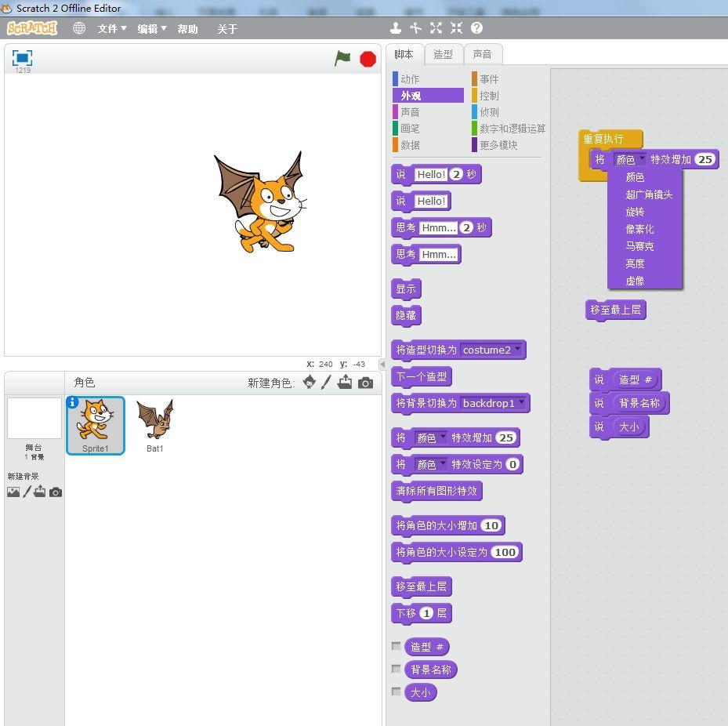Screen dimensions: 728x726
Task: Select the Grow sprite tool
Action: (436, 28)
